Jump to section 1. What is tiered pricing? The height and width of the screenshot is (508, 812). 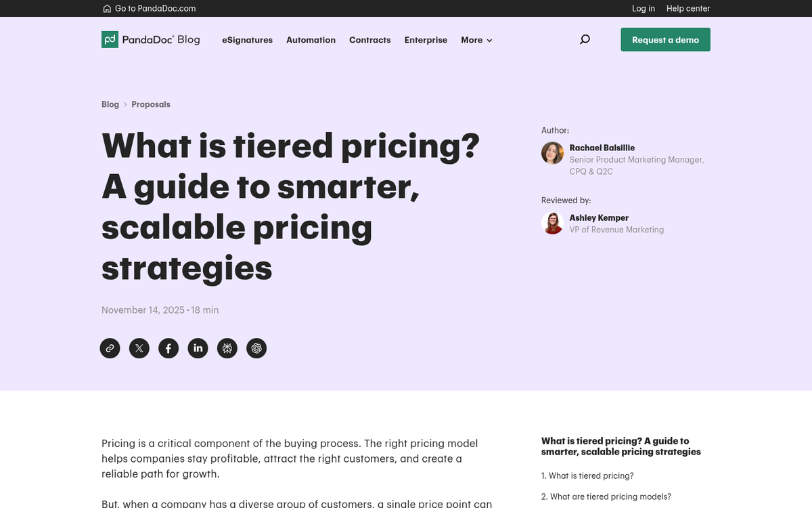pyautogui.click(x=587, y=475)
